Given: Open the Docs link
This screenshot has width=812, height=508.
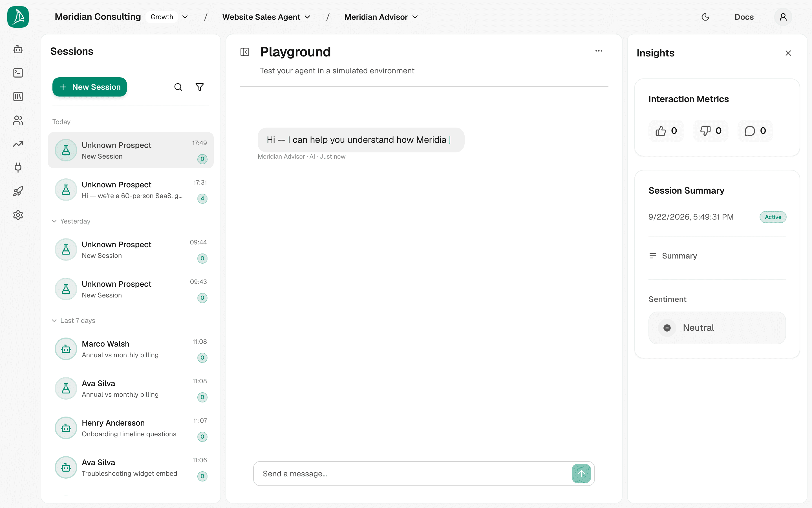Looking at the screenshot, I should [744, 17].
